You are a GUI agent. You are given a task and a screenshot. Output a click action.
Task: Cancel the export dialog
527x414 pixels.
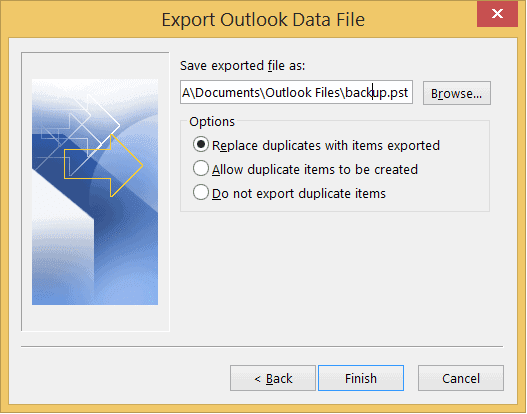[460, 378]
